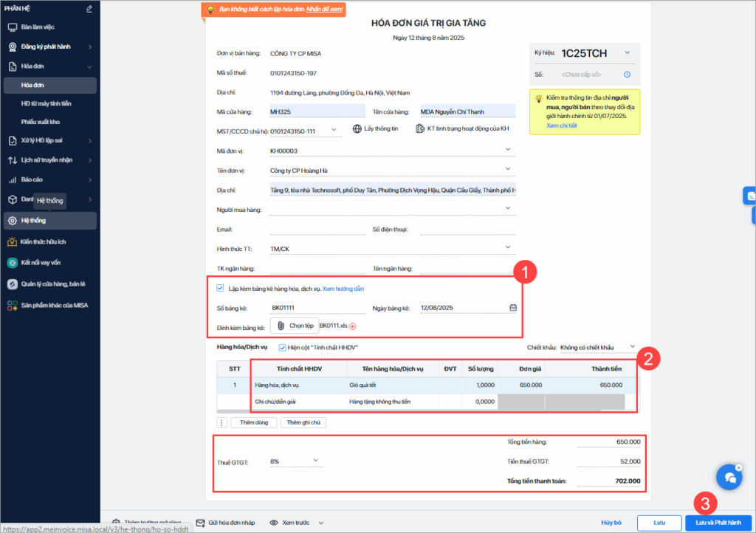Screen dimensions: 756x533
Task: Click the Báo cáo chart icon
Action: coord(13,179)
